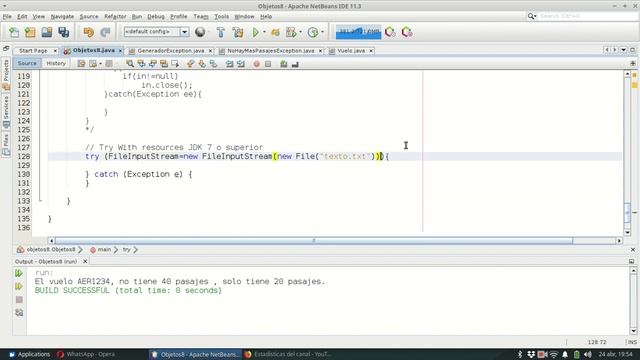Expand the dropdown arrow beside the clock icon
The image size is (640, 360).
pyautogui.click(x=322, y=32)
